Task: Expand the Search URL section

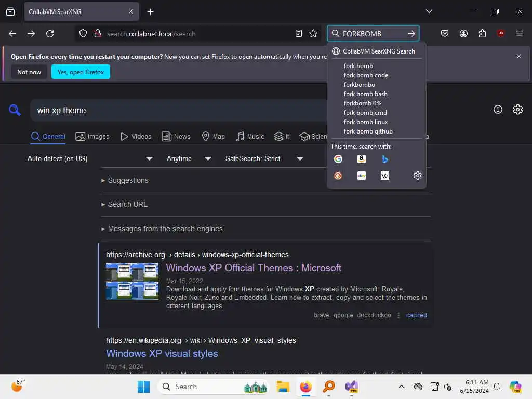Action: pyautogui.click(x=124, y=204)
